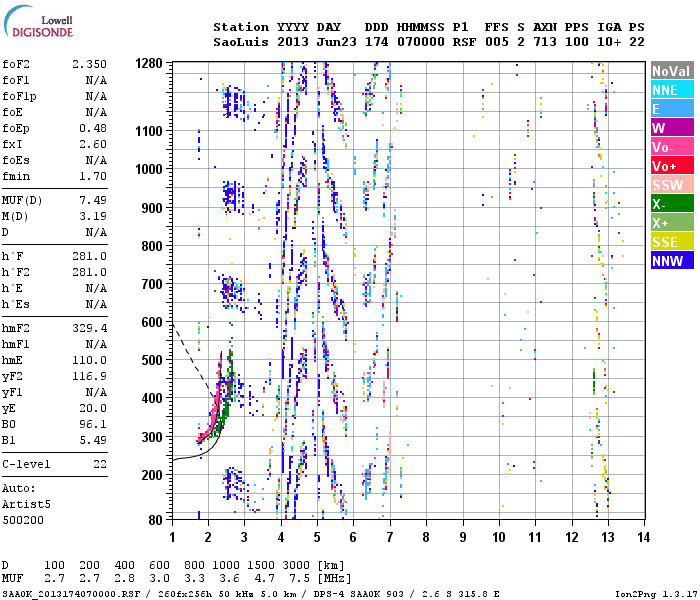Click the IGA value 10+
The image size is (700, 600).
pyautogui.click(x=609, y=42)
